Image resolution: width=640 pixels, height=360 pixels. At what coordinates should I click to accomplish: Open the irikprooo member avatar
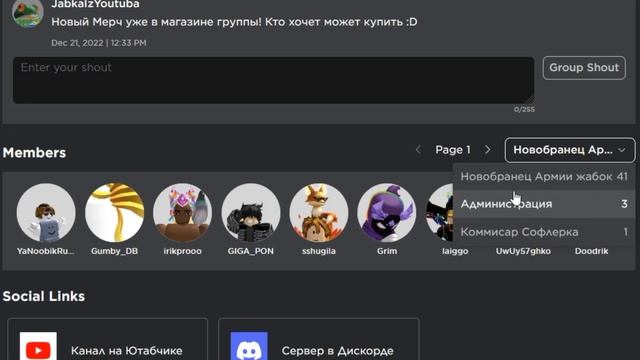tap(182, 213)
